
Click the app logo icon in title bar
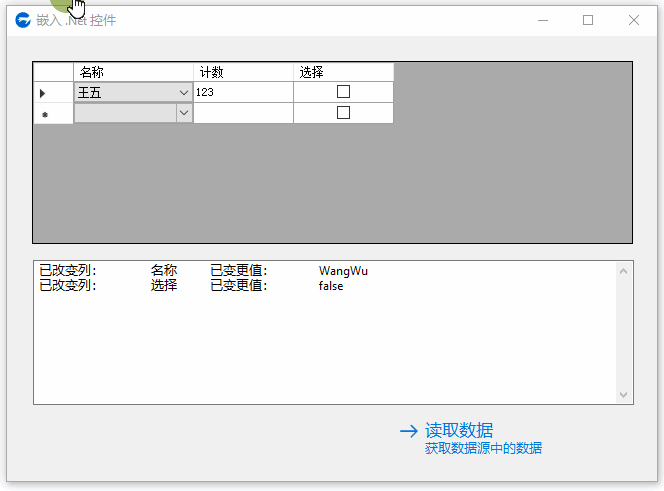coord(23,20)
